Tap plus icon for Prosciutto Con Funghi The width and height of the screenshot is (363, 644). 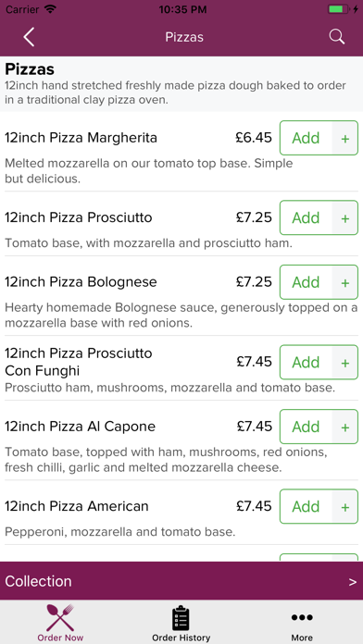coord(345,363)
